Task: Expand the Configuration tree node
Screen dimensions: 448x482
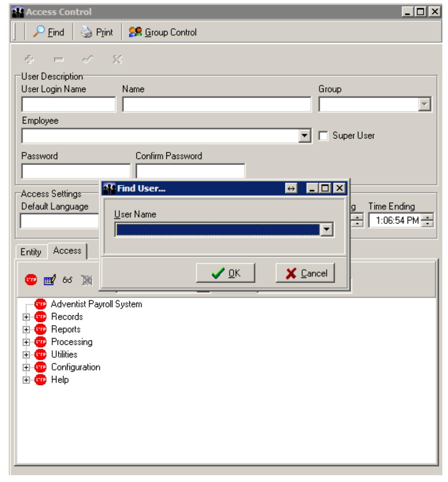Action: pyautogui.click(x=26, y=368)
